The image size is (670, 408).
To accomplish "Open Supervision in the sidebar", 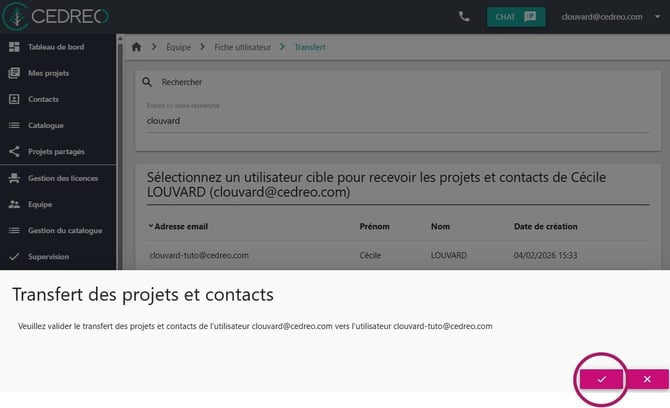I will (48, 256).
